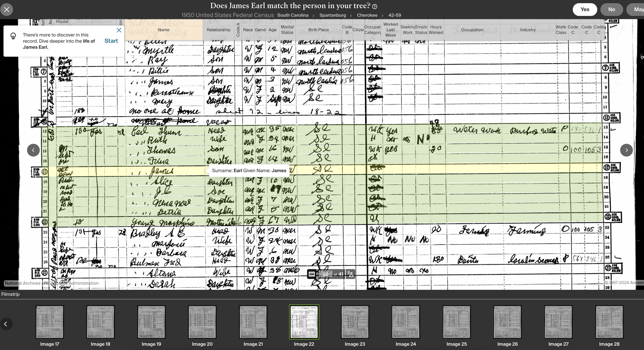Click the help question mark beside title
The image size is (644, 350).
click(x=375, y=7)
